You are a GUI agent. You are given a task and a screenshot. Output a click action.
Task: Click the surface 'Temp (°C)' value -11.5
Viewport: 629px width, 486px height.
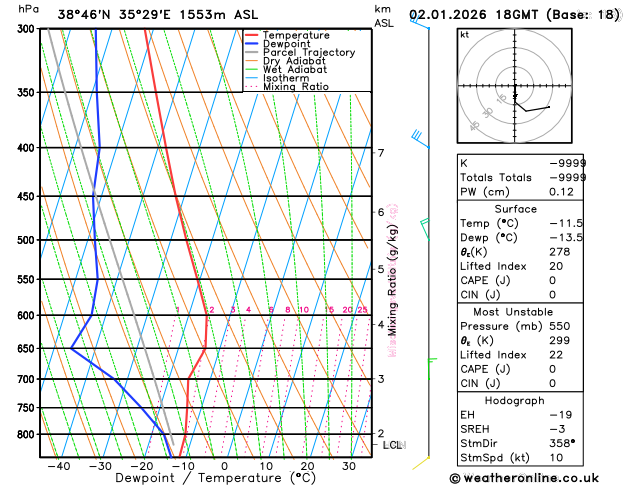click(566, 223)
